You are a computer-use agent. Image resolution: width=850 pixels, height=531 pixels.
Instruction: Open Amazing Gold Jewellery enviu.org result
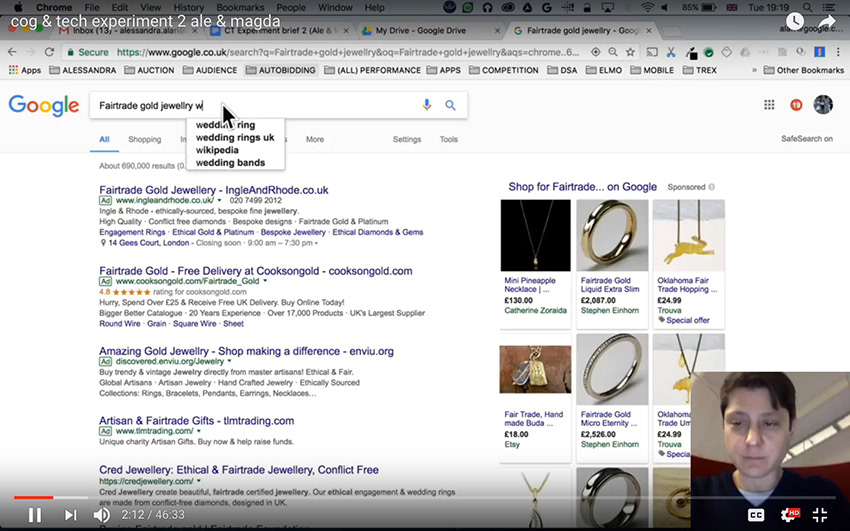point(246,351)
